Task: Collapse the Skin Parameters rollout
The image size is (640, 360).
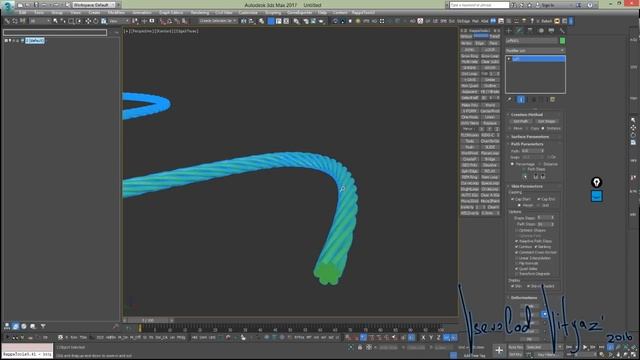Action: click(526, 187)
